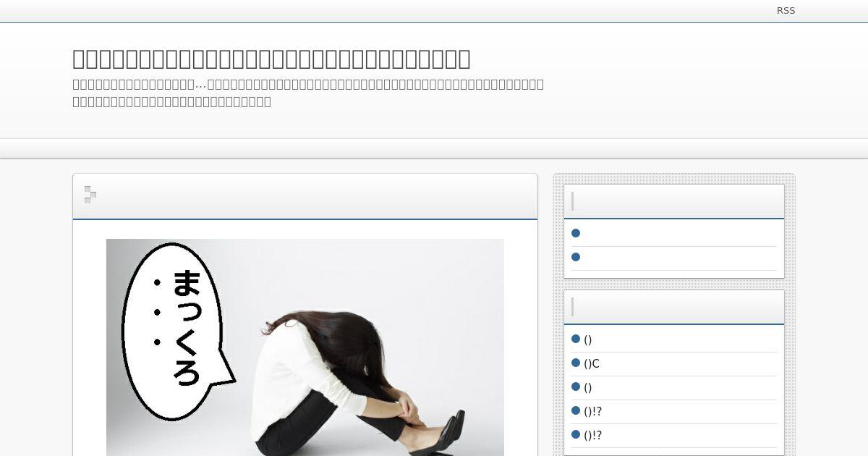Open the "()" link directly above "()C"

tap(588, 340)
